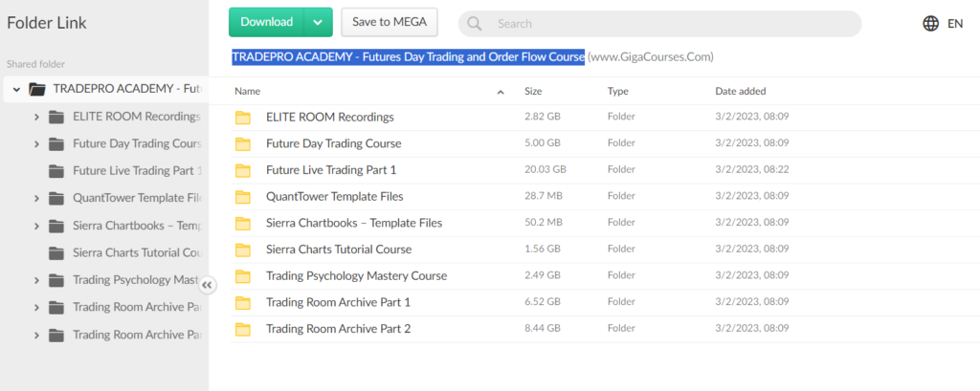
Task: Select QuantTower Template Files name in list
Action: [x=334, y=197]
